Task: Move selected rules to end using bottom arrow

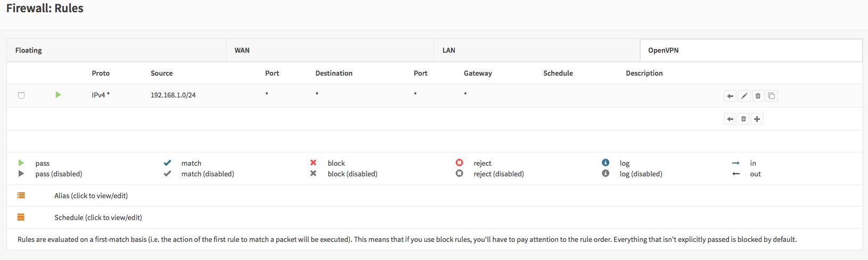Action: click(x=730, y=119)
